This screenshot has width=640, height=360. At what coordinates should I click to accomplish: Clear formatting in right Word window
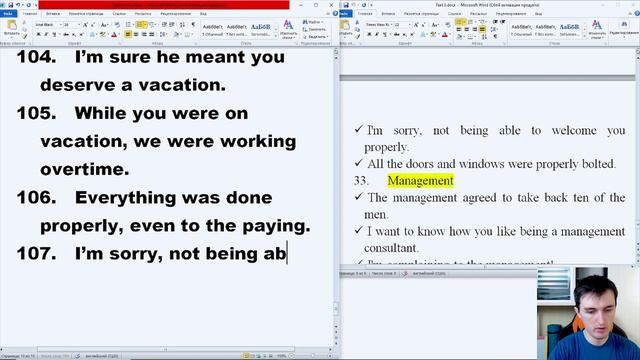(448, 24)
